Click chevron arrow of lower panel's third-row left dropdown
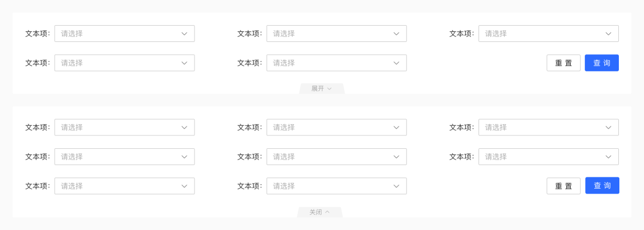 [184, 186]
